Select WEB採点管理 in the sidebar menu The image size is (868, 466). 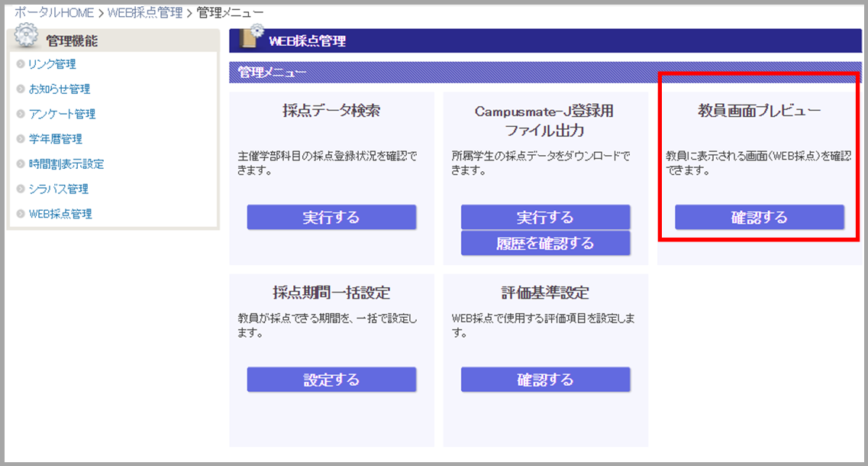pos(60,214)
